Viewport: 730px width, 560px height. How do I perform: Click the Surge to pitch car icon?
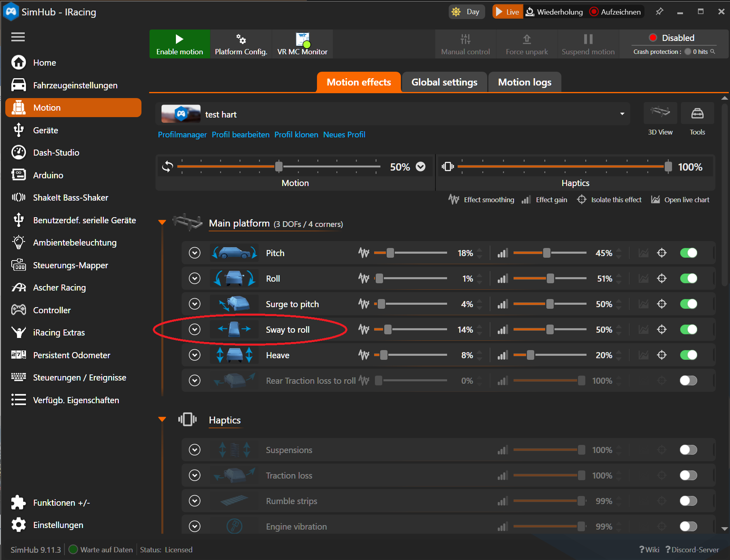235,304
